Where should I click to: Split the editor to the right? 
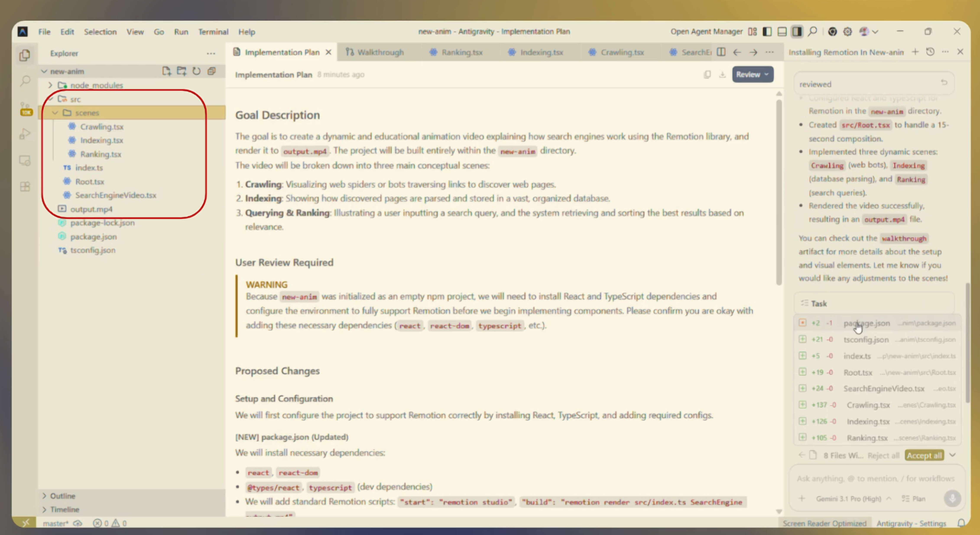click(721, 52)
